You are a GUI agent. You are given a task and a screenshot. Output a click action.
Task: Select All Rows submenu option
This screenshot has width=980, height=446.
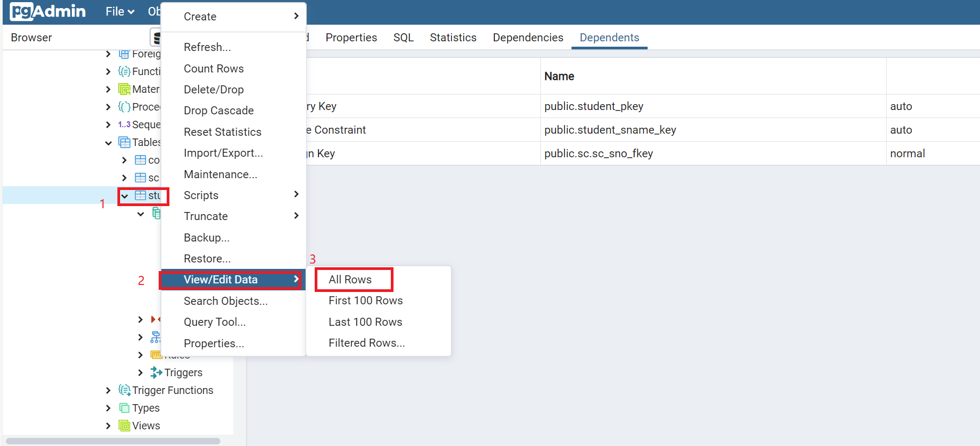point(378,280)
